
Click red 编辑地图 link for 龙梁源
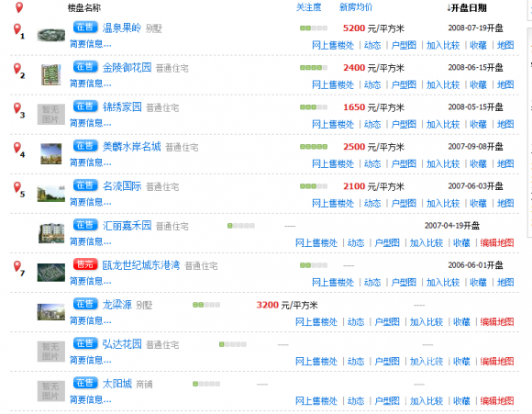tap(497, 322)
